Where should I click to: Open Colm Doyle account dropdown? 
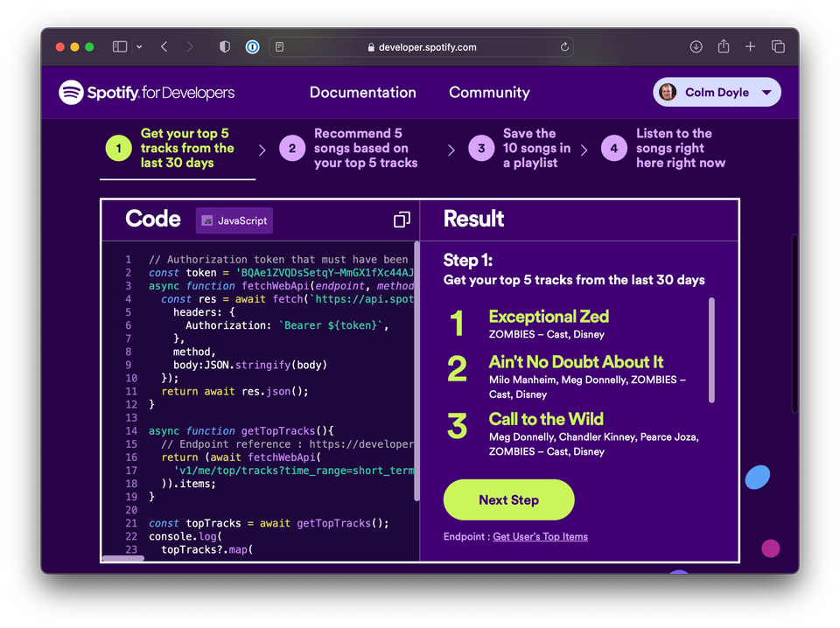click(717, 92)
